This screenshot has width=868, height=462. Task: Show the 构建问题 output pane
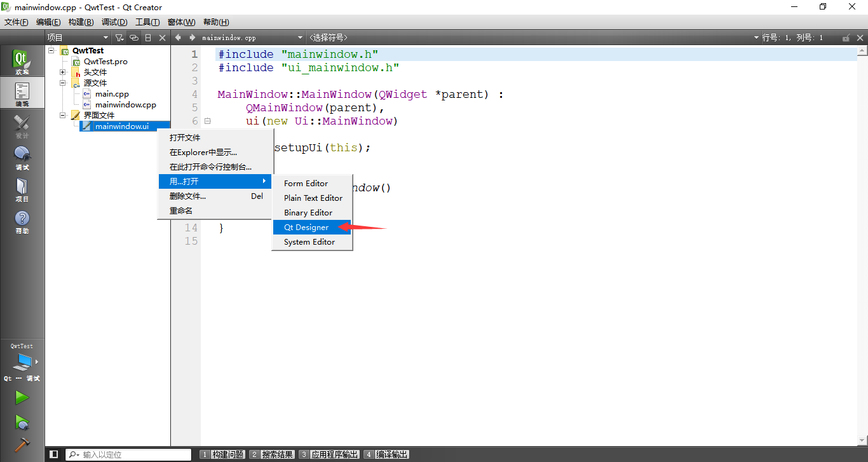[x=222, y=454]
